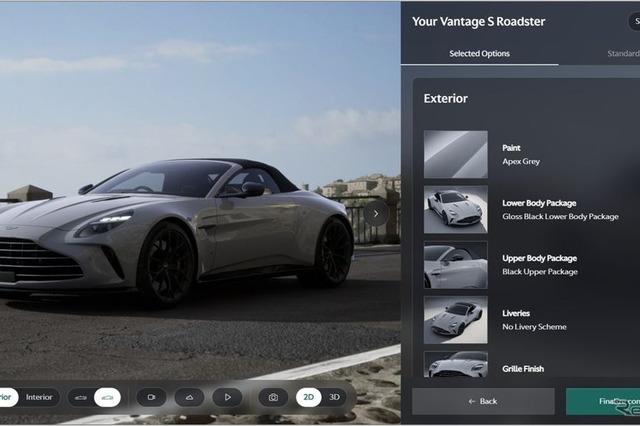Click the Apex Grey paint swatch
Image resolution: width=640 pixels, height=426 pixels.
pos(456,154)
